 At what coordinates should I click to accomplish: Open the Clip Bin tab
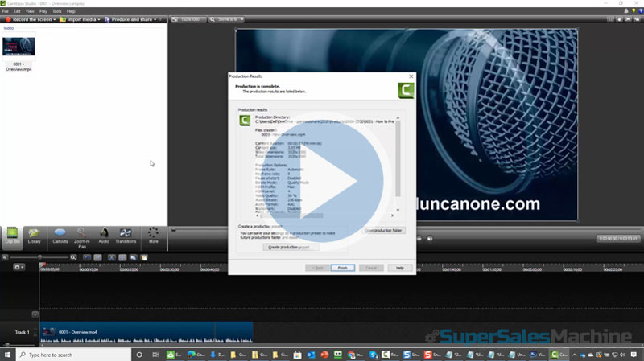13,235
